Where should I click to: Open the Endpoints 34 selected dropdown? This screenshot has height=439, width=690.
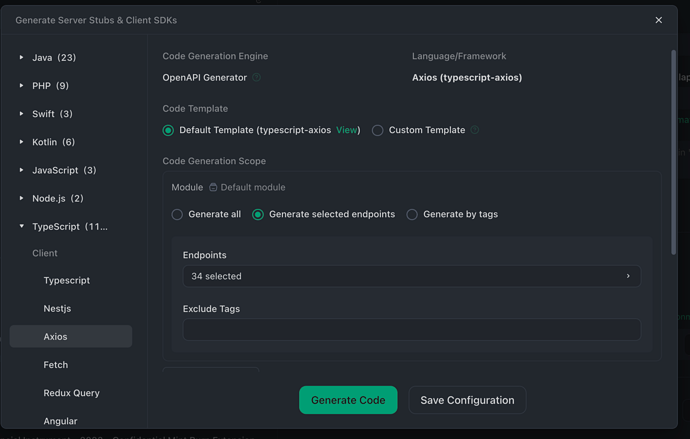[410, 276]
